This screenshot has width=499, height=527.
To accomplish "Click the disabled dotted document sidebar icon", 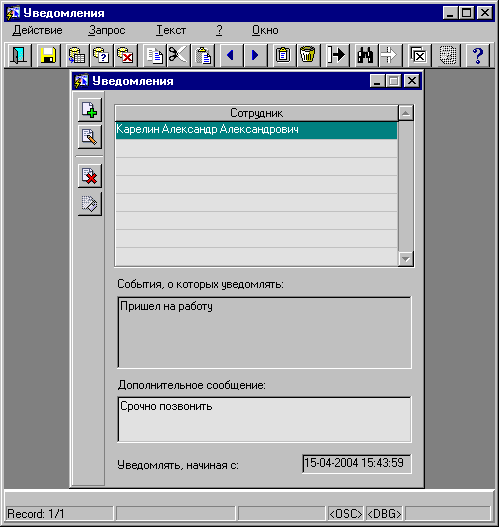I will (90, 204).
